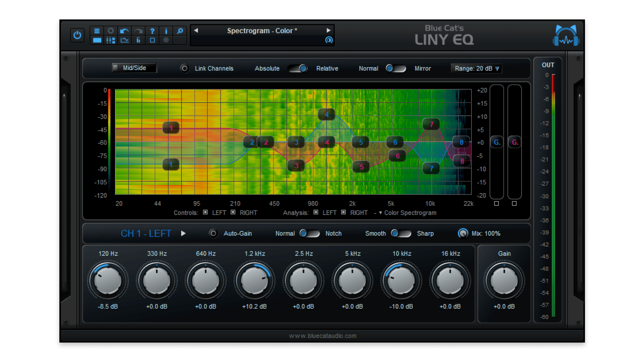Select blue band 1 handle on graph

pos(171,165)
